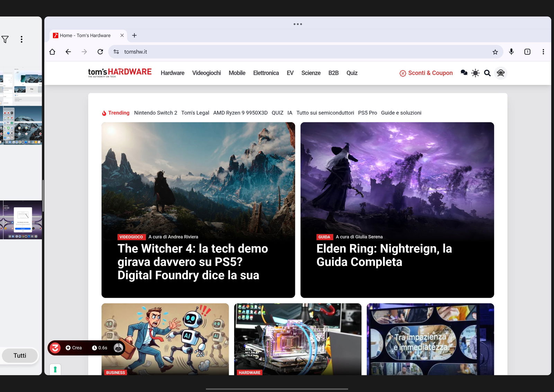Open author Giulia Serena byline
554x392 pixels.
(x=359, y=237)
